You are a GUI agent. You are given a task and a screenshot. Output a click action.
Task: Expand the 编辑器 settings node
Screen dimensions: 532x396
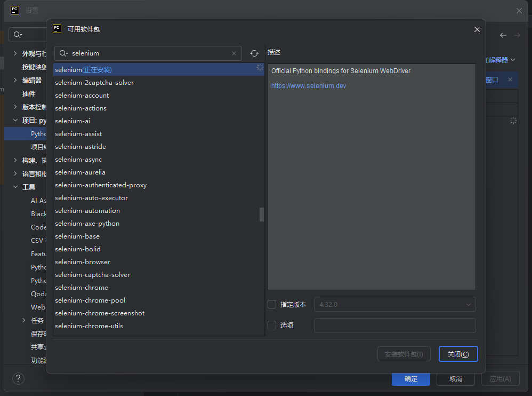point(15,80)
